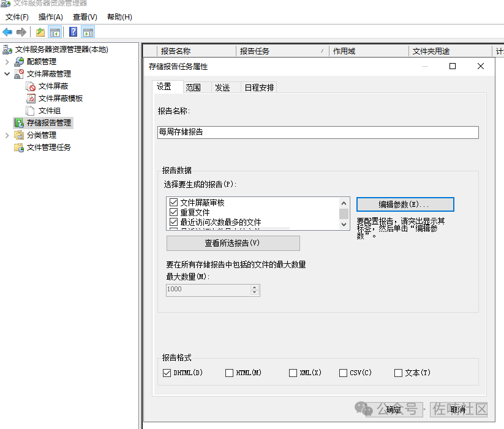The image size is (504, 429).
Task: Open the 操作(A) menu
Action: [x=50, y=17]
